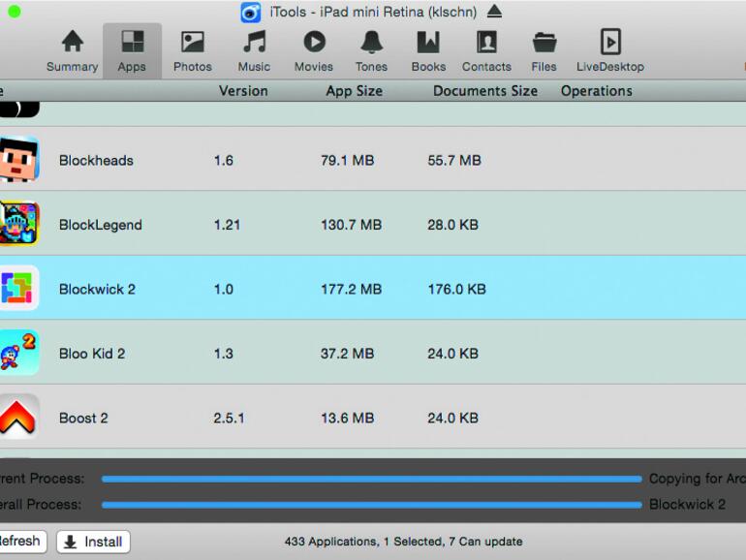Viewport: 746px width, 560px height.
Task: Select the Bloo Kid 2 app icon
Action: click(18, 353)
